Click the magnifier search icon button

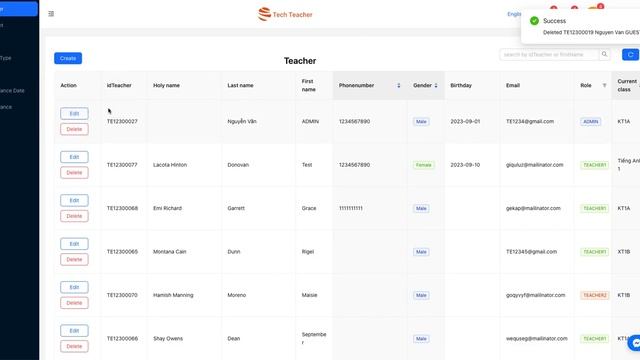(604, 54)
